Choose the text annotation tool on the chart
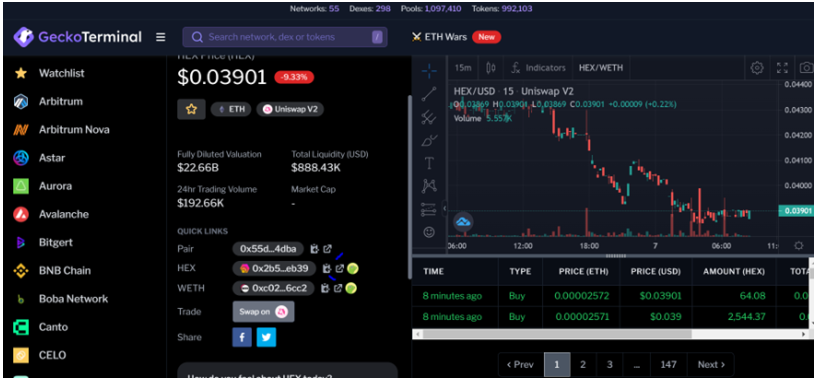This screenshot has height=382, width=819. click(x=429, y=164)
